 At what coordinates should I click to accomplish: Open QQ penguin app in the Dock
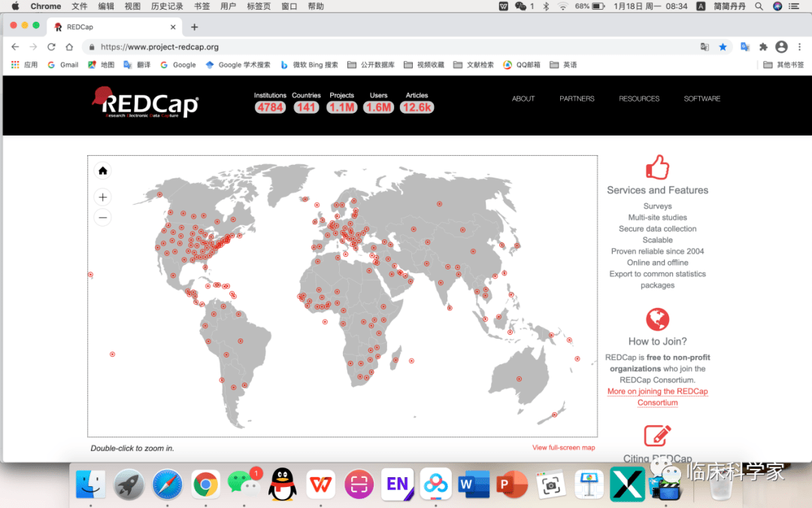(283, 485)
